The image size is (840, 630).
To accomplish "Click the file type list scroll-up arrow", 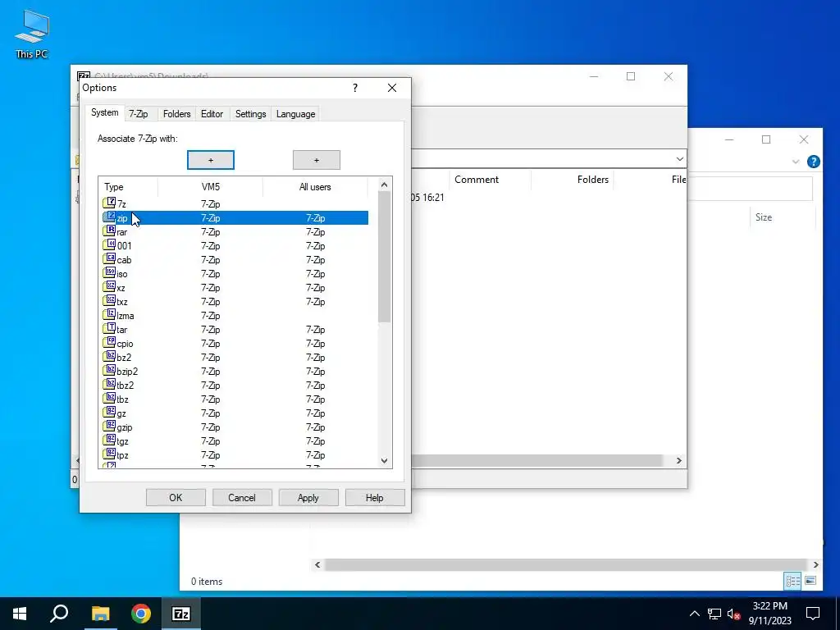I will point(384,185).
